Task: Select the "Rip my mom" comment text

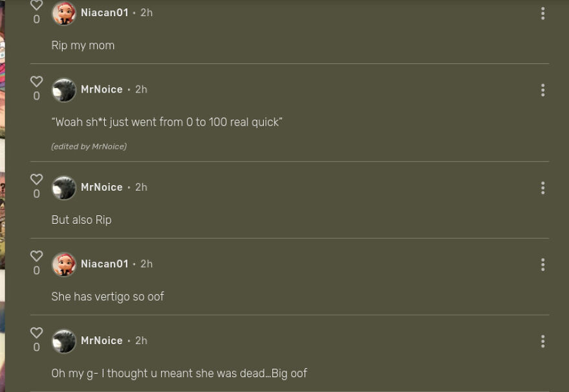Action: pos(83,45)
